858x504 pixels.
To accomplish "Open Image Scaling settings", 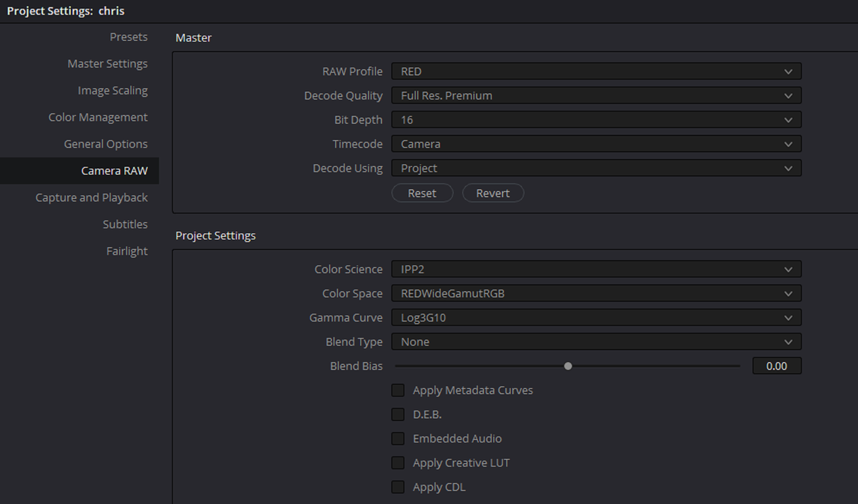I will 113,90.
